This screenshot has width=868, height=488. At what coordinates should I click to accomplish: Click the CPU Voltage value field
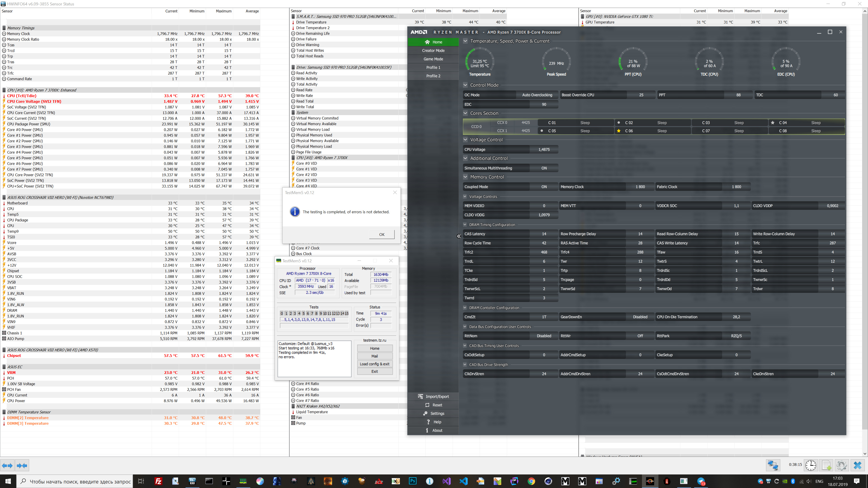(544, 150)
